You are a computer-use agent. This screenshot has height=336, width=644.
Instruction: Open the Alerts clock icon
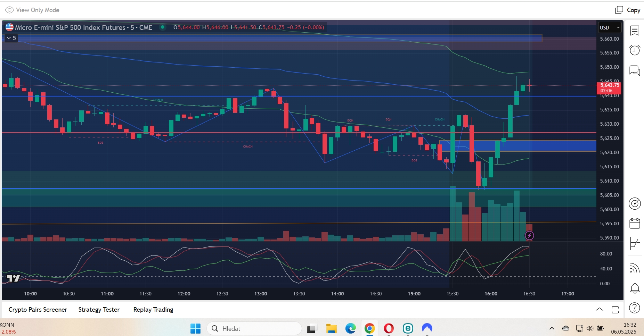coord(635,50)
